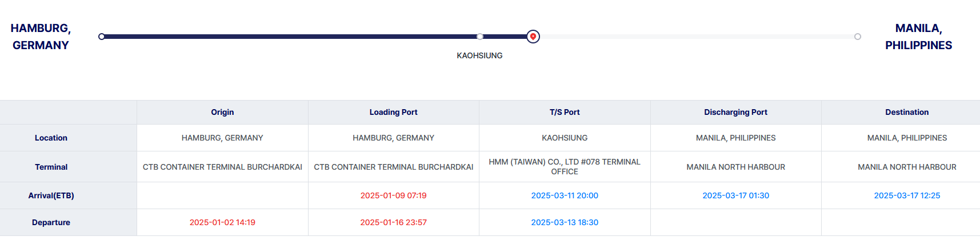Select the Loading Port column header

394,112
